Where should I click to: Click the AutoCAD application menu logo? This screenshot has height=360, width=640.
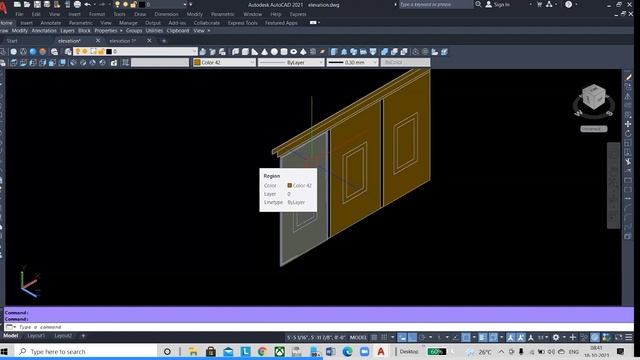3,7
